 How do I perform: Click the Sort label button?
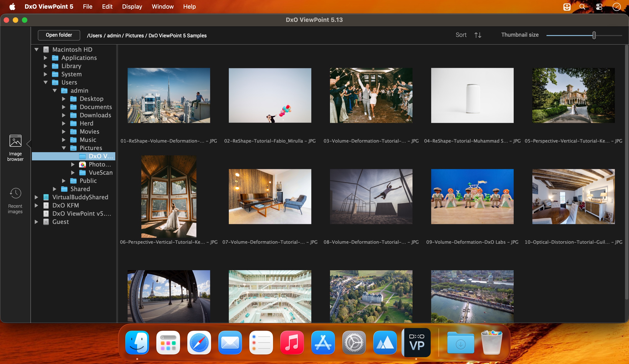(x=461, y=35)
